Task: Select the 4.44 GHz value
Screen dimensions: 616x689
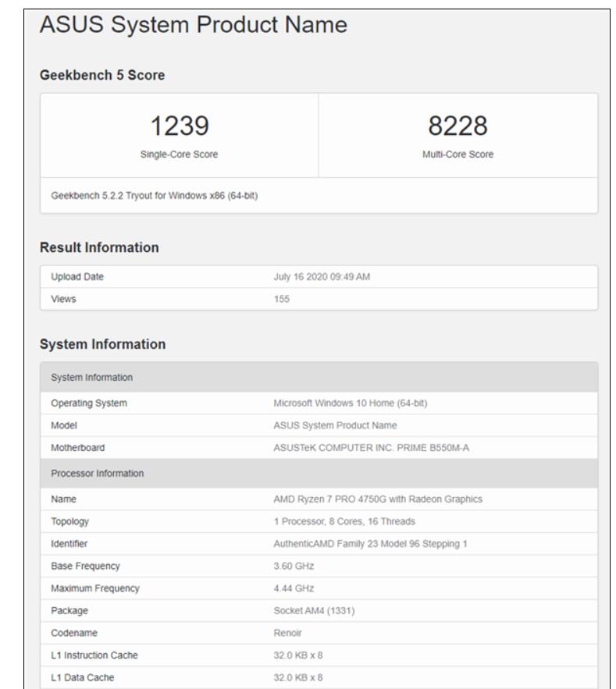Action: click(294, 588)
